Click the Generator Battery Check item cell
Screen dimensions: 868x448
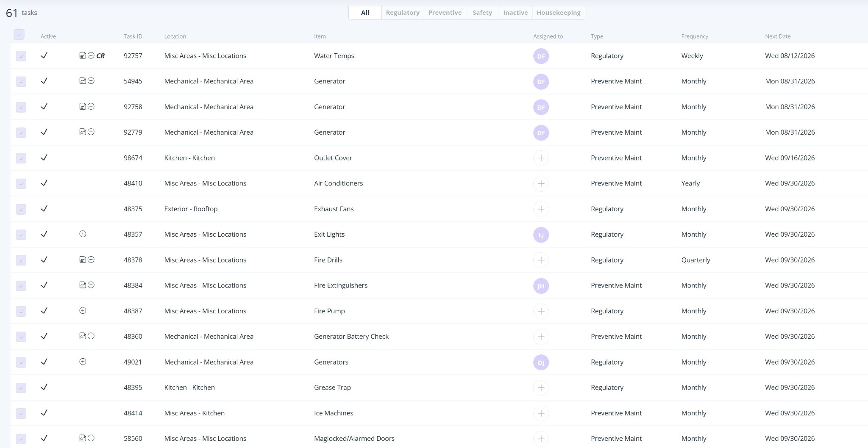pos(351,336)
